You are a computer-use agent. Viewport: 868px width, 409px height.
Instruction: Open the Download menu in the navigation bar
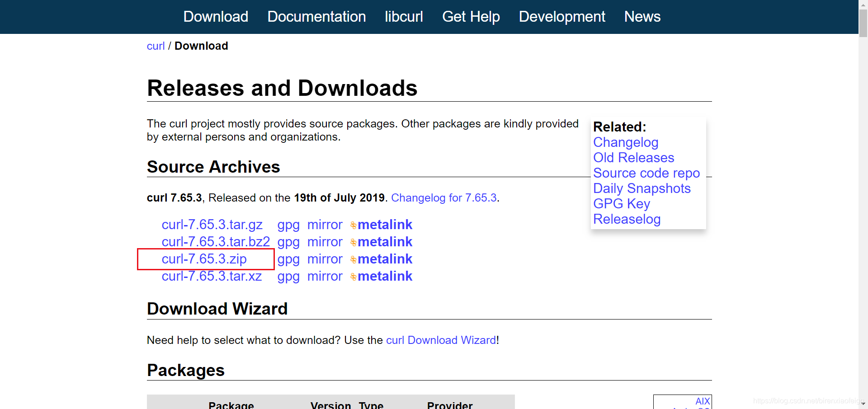tap(216, 17)
